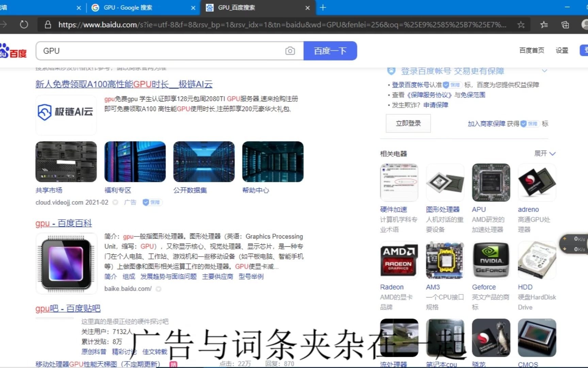The height and width of the screenshot is (368, 588).
Task: Select the GPU_百度搜索 tab
Action: point(236,7)
